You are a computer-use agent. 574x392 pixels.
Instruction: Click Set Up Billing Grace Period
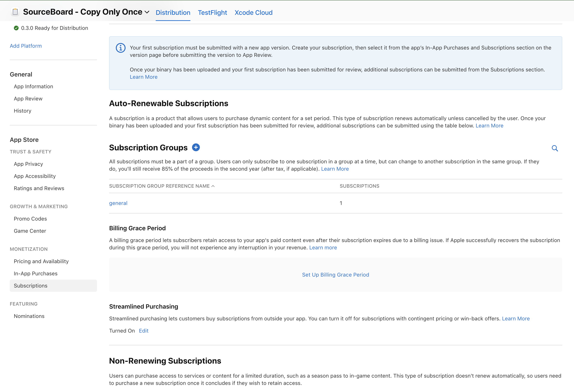[x=335, y=275]
